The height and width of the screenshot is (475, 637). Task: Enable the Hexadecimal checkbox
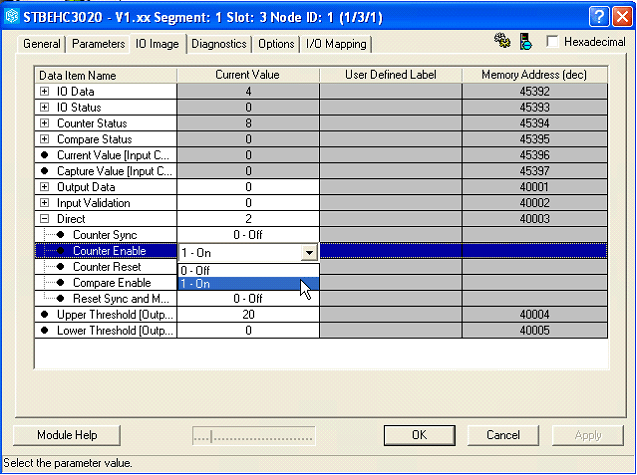click(x=552, y=41)
